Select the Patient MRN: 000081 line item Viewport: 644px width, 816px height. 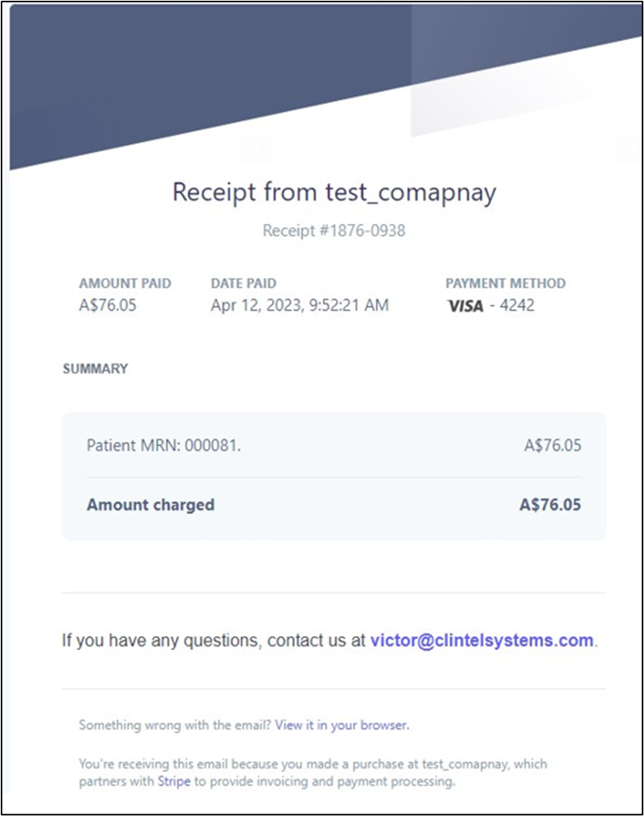[x=164, y=445]
